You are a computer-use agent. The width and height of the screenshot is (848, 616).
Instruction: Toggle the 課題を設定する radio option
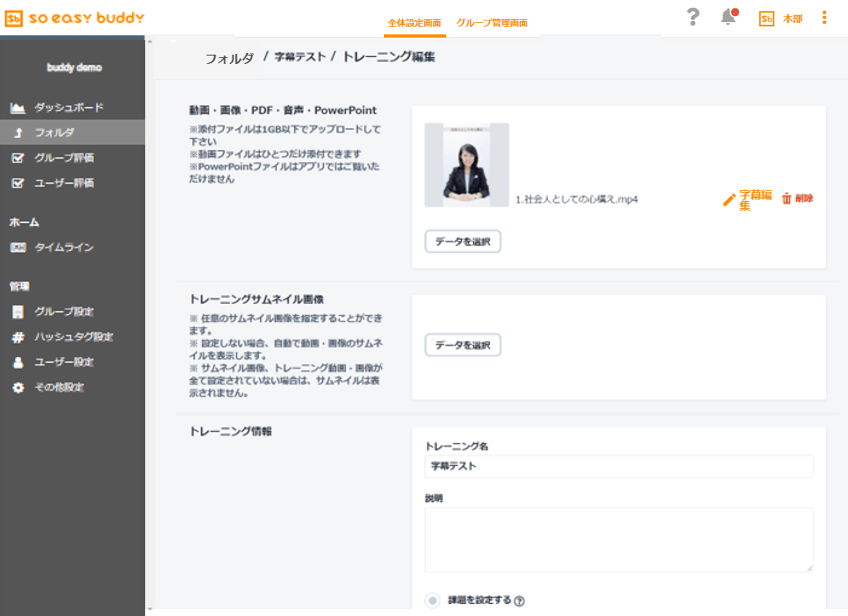click(x=432, y=601)
